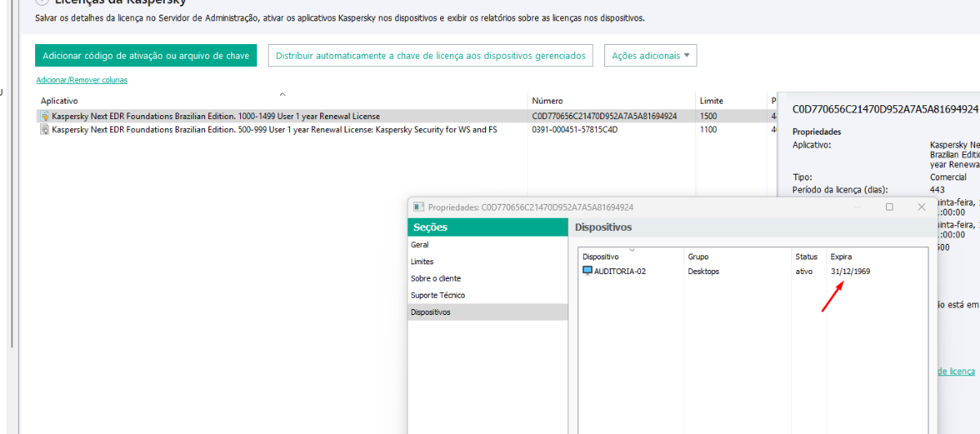Image resolution: width=980 pixels, height=434 pixels.
Task: Open the Adicionar/Remover colunas link
Action: tap(82, 80)
